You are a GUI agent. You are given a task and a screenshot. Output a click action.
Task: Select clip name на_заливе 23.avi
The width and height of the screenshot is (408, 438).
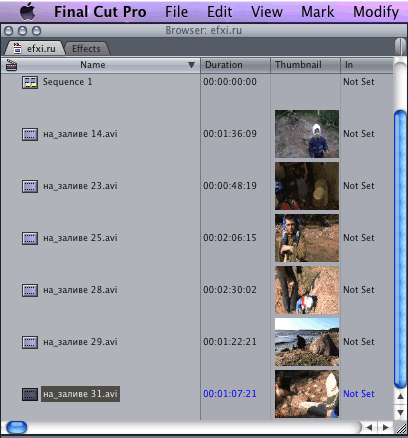click(80, 186)
